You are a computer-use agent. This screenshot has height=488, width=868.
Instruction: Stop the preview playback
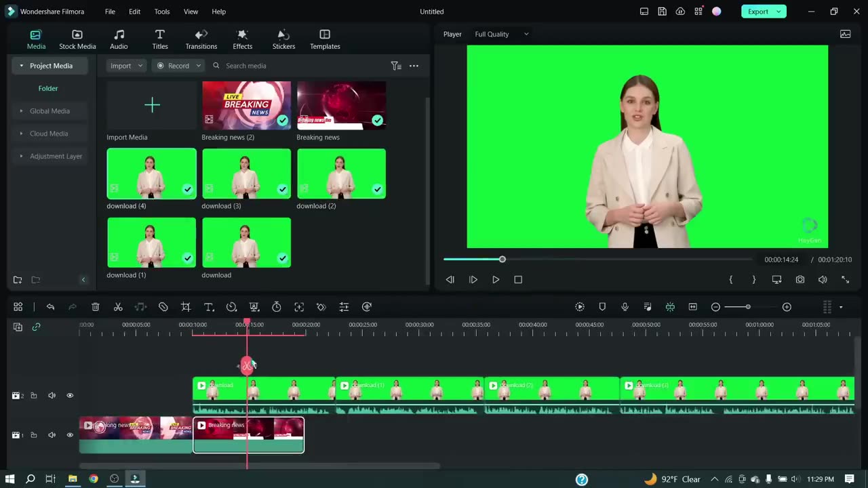pyautogui.click(x=518, y=279)
